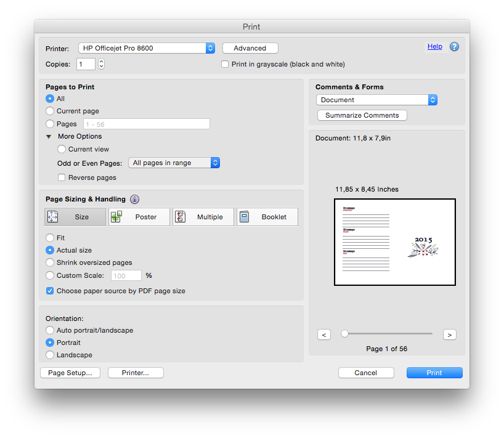Image resolution: width=504 pixels, height=438 pixels.
Task: Select the All pages radio button
Action: (50, 99)
